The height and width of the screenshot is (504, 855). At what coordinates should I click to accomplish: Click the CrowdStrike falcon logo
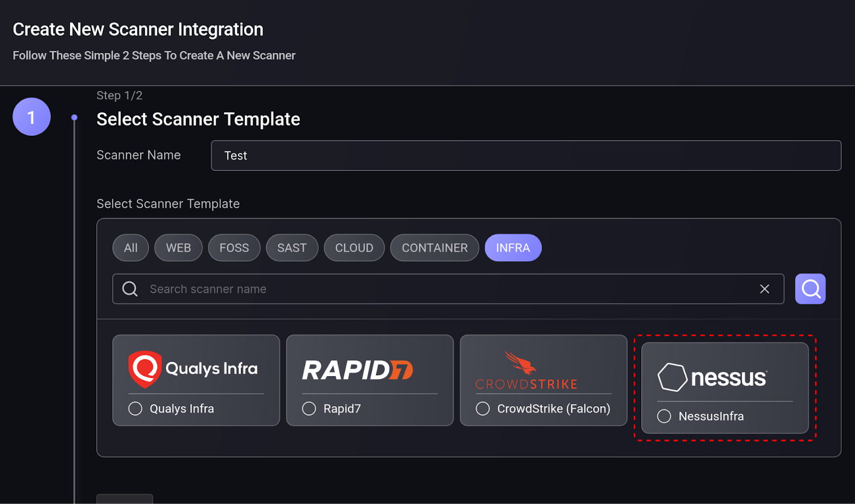526,371
